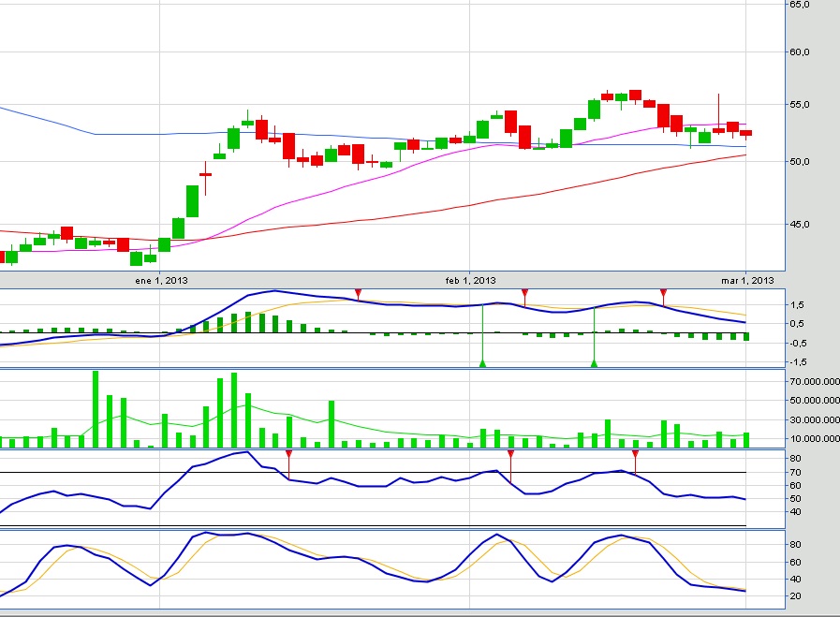Click the 'mar 1, 2013' date label

pyautogui.click(x=747, y=280)
